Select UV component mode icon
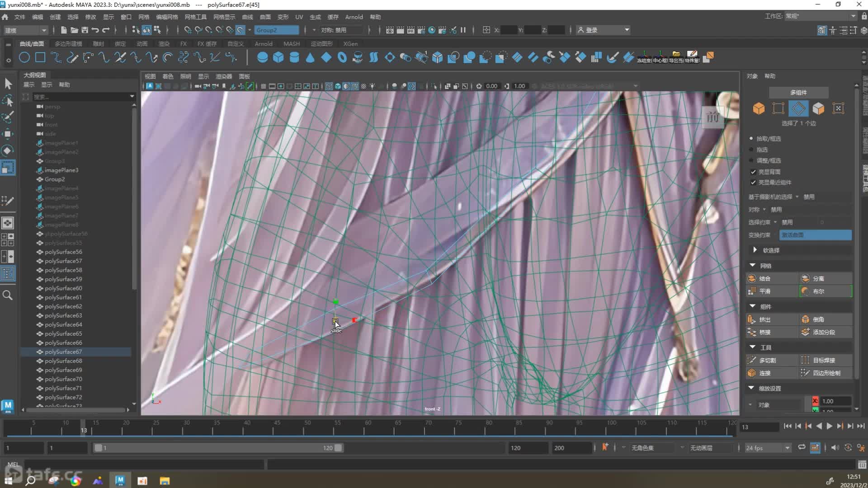Viewport: 868px width, 488px height. pyautogui.click(x=838, y=108)
